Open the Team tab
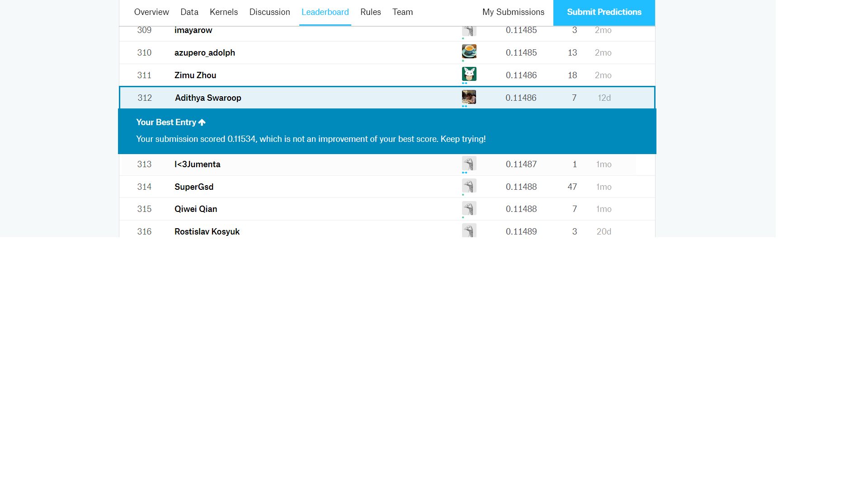This screenshot has height=488, width=868. [402, 12]
